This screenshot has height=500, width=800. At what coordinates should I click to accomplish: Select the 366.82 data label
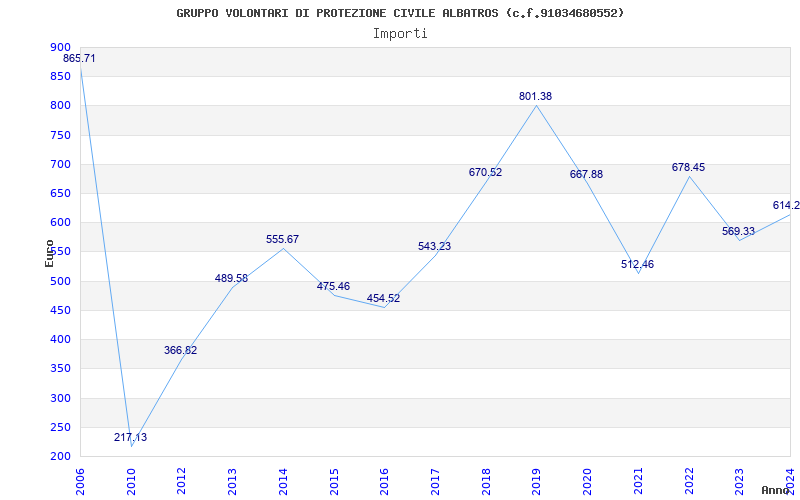(181, 351)
